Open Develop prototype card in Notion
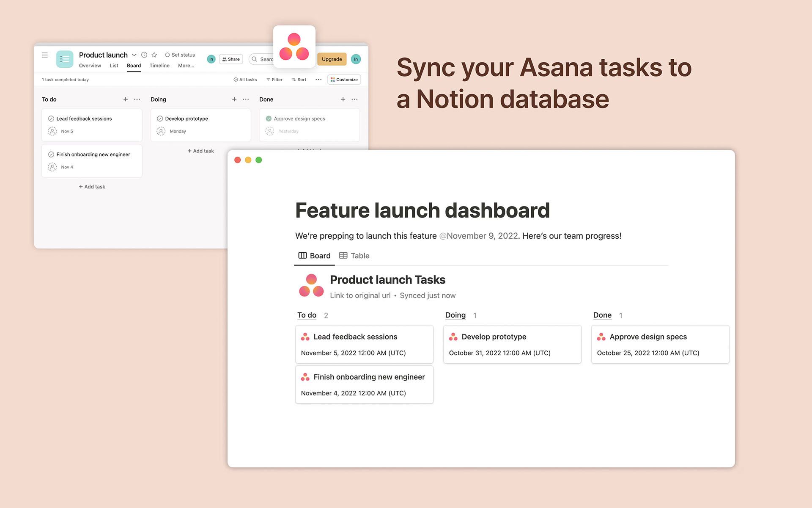 [x=512, y=344]
